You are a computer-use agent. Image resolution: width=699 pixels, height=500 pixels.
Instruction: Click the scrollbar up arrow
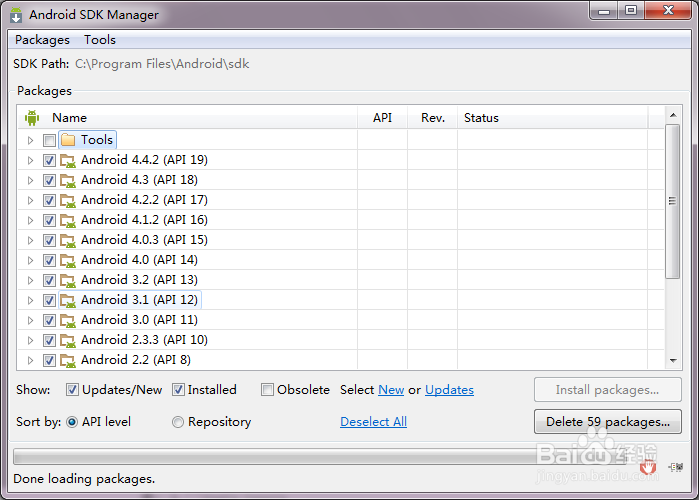point(673,115)
